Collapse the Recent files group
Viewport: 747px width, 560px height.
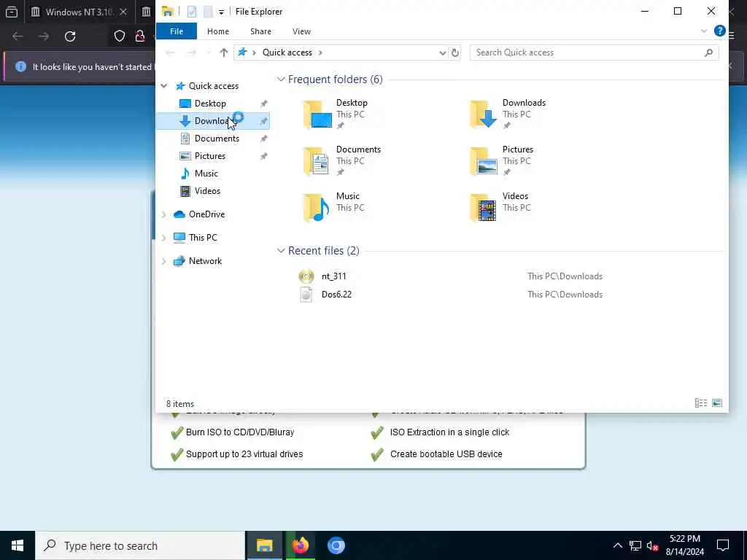[x=281, y=251]
